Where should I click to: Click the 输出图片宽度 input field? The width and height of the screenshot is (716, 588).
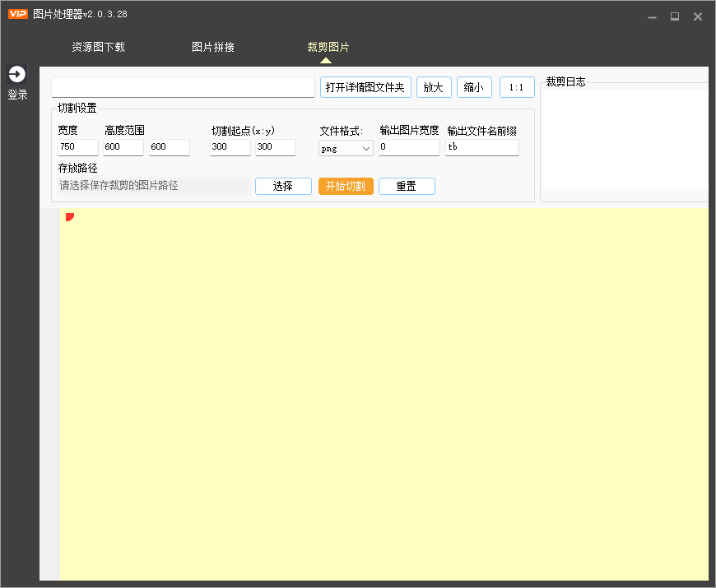pos(409,147)
